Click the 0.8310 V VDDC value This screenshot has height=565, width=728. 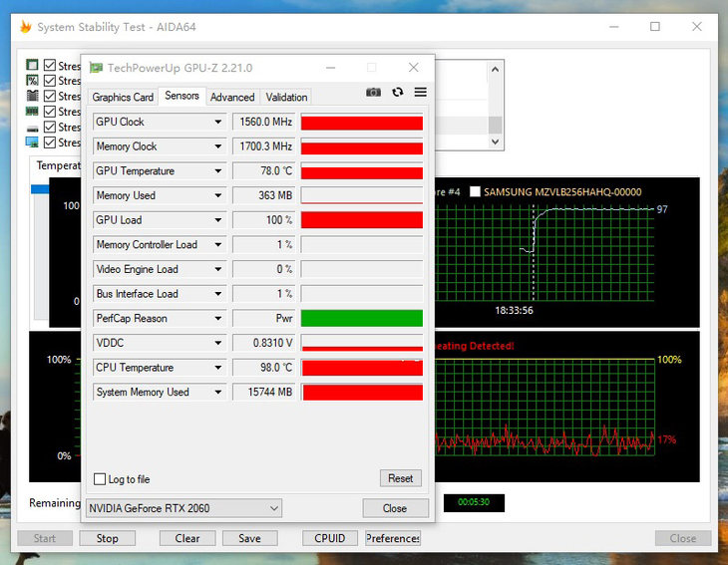[x=263, y=343]
